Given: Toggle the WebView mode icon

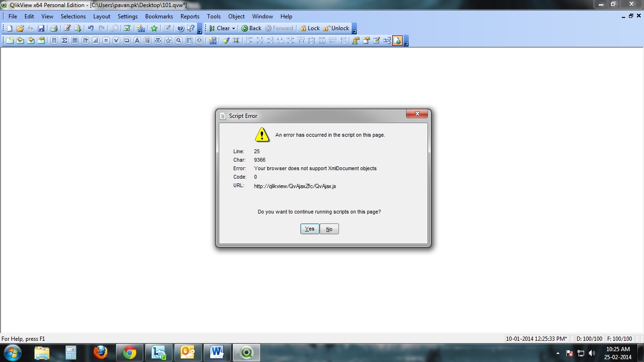Looking at the screenshot, I should 397,41.
